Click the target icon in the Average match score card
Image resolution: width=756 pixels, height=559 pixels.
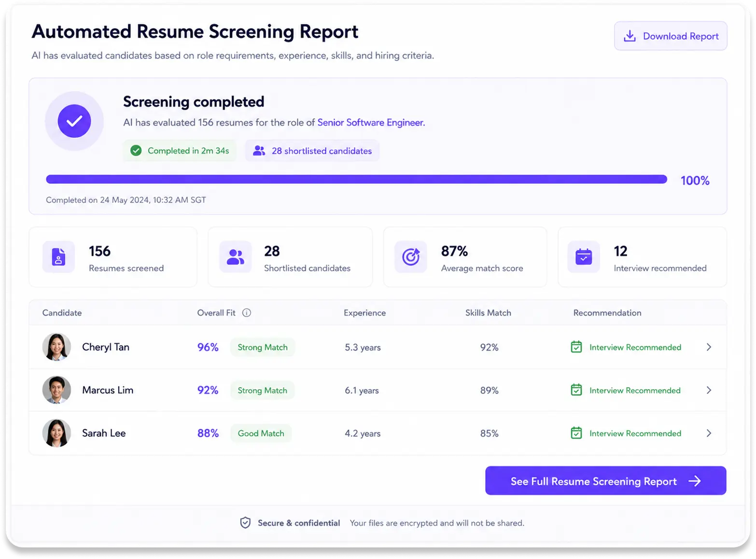(x=411, y=257)
